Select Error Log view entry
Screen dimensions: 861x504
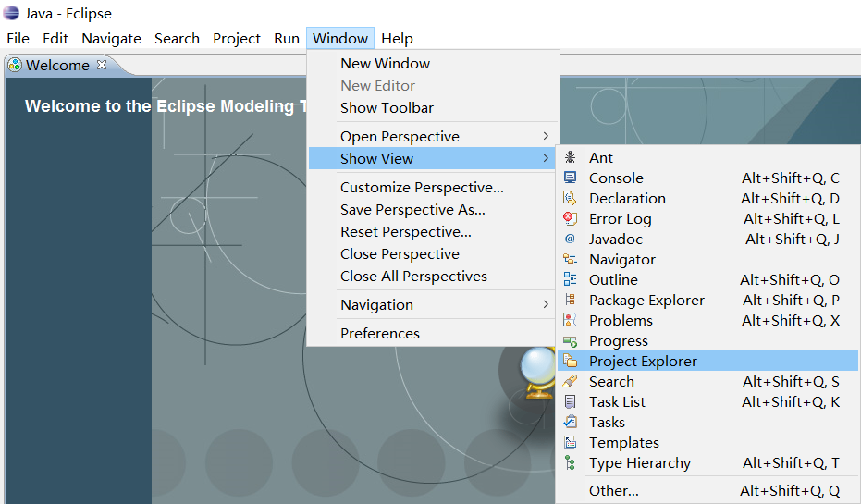(x=708, y=218)
